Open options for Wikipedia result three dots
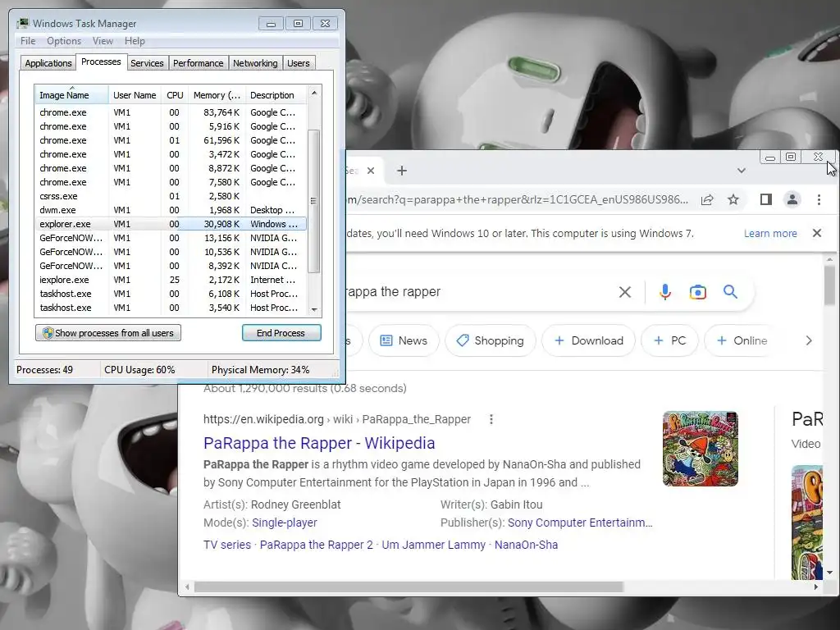The width and height of the screenshot is (840, 630). (x=491, y=419)
